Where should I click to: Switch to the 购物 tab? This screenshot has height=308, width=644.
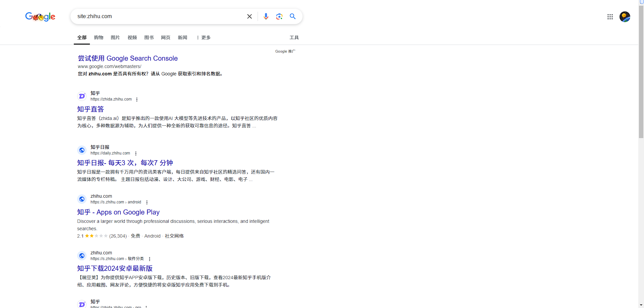(x=99, y=38)
